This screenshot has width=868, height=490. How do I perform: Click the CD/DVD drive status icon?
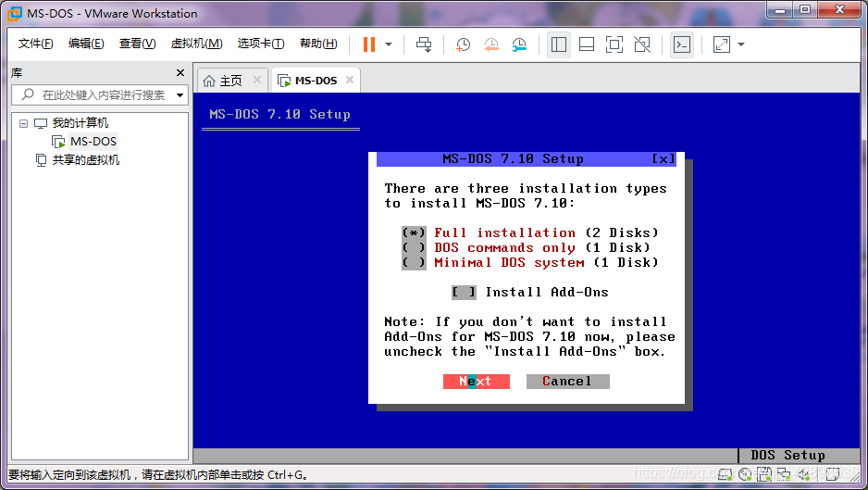[x=745, y=474]
